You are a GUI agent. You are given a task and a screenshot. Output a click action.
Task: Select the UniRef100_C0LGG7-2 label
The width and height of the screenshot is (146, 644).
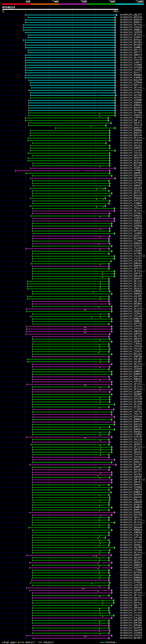(x=133, y=256)
